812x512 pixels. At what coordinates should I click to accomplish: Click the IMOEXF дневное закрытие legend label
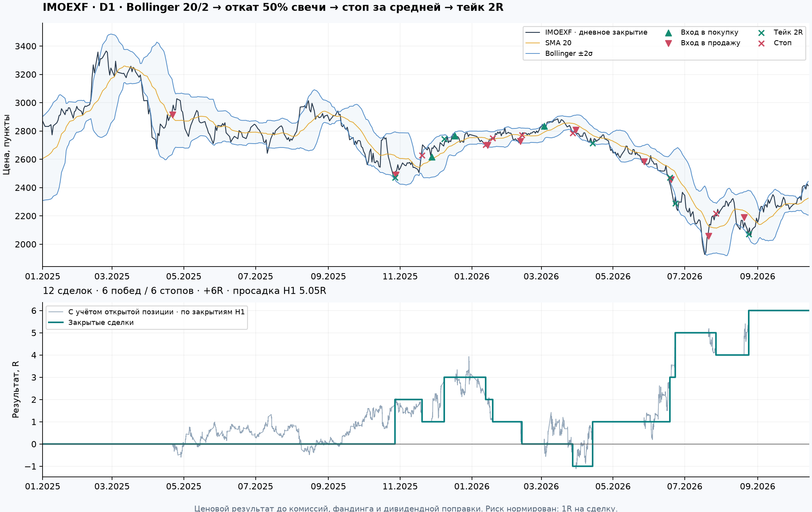coord(596,32)
